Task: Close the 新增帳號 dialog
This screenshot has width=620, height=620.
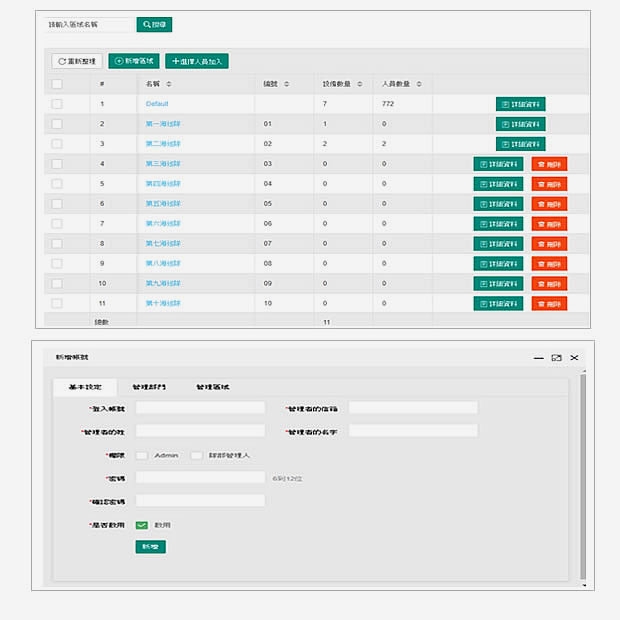Action: click(x=574, y=358)
